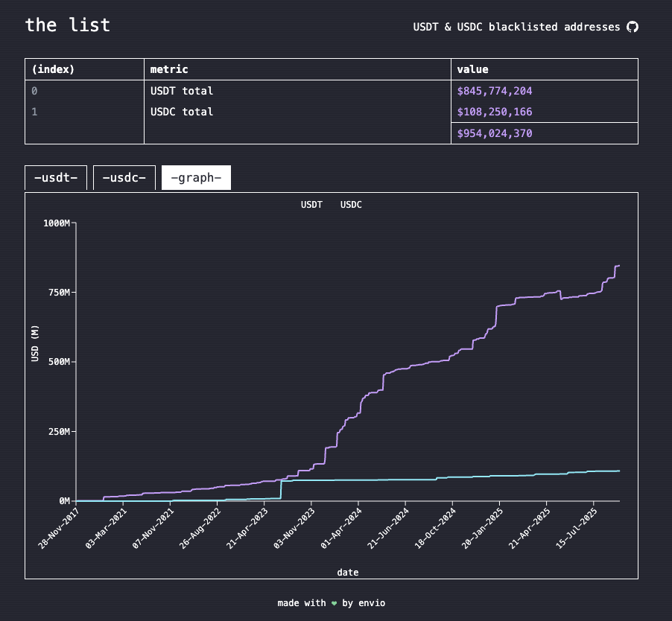Click the 250M y-axis label

pyautogui.click(x=59, y=432)
